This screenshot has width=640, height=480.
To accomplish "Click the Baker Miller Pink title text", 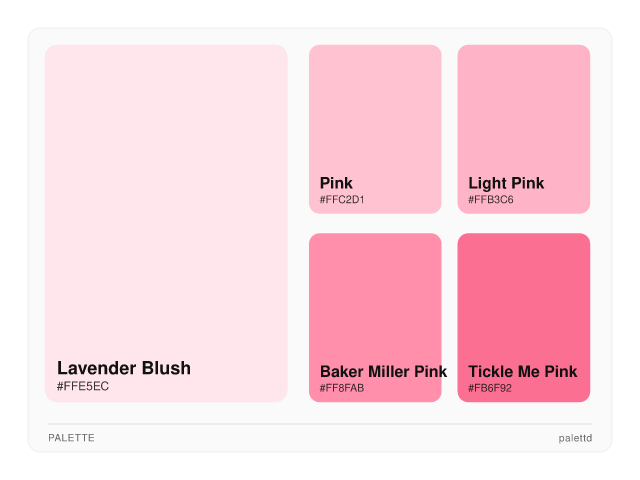I will (383, 372).
